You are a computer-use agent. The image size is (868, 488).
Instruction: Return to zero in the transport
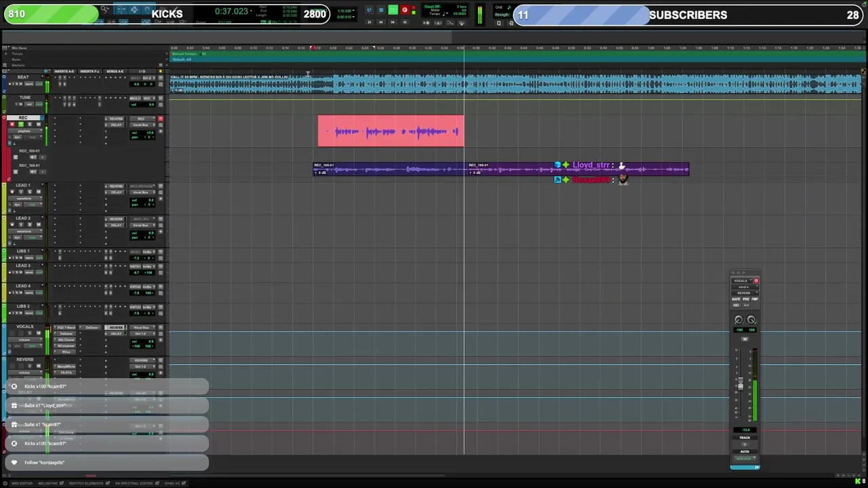(369, 22)
